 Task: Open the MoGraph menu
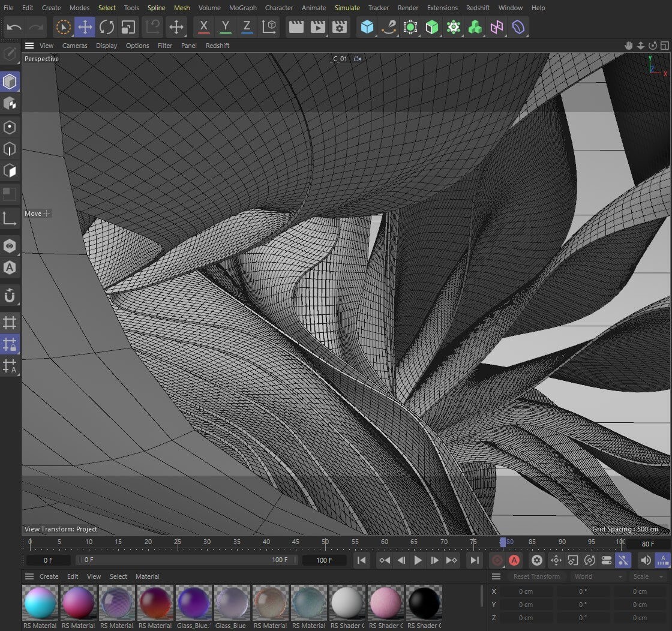[x=242, y=8]
